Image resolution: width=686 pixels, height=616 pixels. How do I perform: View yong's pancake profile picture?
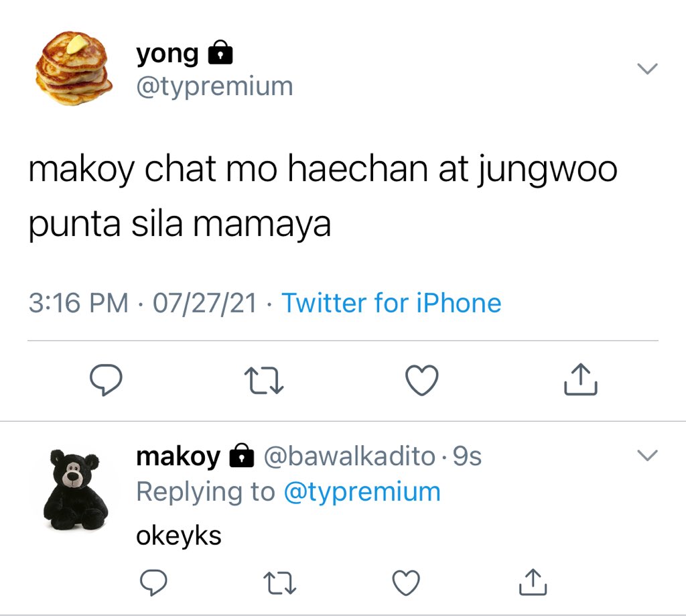click(74, 68)
